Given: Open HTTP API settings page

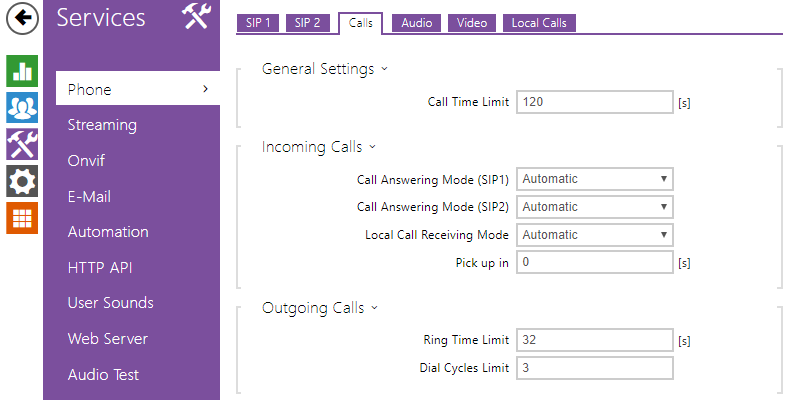Looking at the screenshot, I should pyautogui.click(x=100, y=267).
